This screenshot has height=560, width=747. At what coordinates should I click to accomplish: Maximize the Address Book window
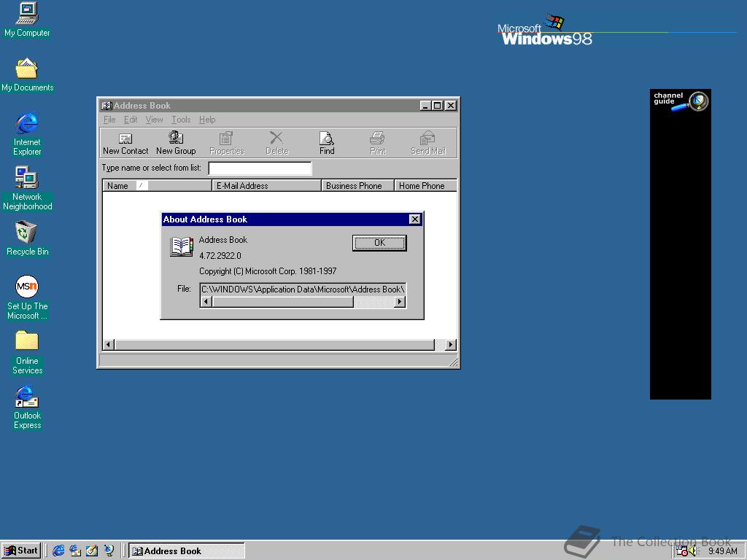438,105
